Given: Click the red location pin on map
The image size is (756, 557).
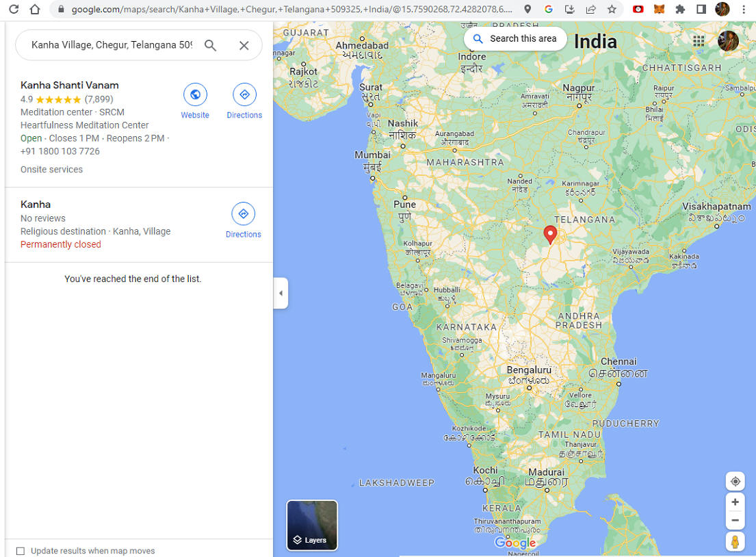Looking at the screenshot, I should pyautogui.click(x=550, y=235).
